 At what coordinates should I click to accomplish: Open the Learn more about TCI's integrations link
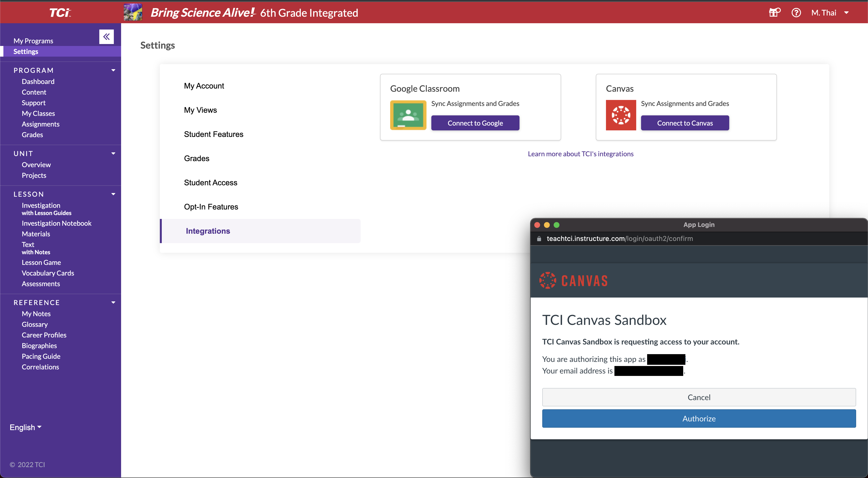[581, 154]
